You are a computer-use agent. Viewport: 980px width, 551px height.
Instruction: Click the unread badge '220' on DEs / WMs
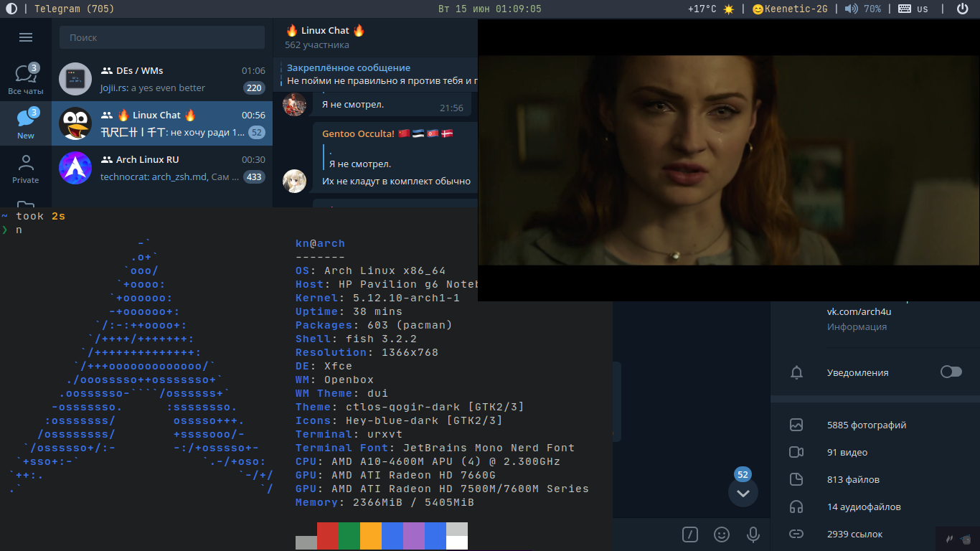pyautogui.click(x=254, y=88)
